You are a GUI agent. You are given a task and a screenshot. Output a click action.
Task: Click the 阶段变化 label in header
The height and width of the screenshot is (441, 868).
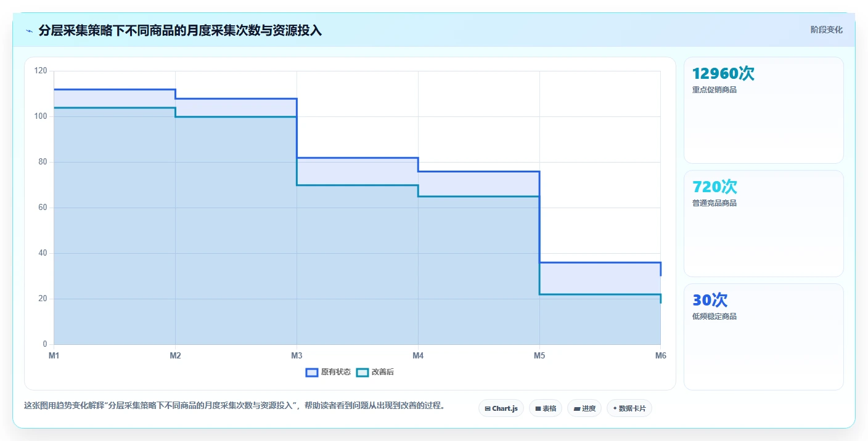tap(826, 30)
